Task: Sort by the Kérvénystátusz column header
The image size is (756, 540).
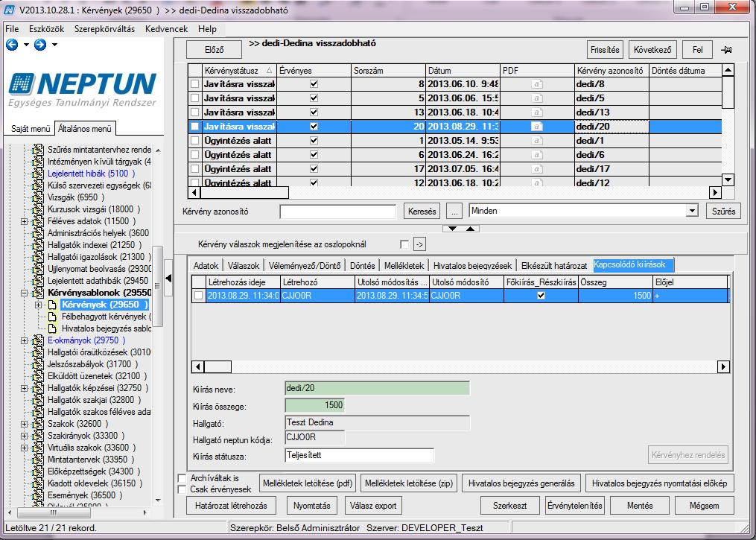Action: coord(239,71)
